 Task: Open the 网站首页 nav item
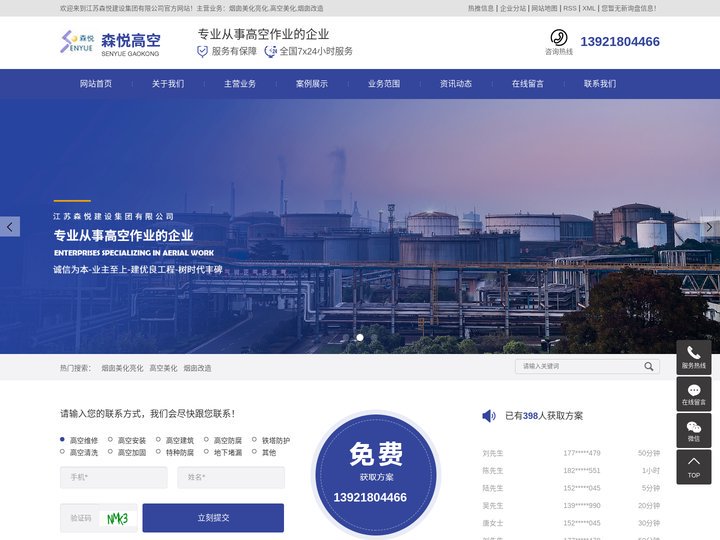tap(96, 84)
